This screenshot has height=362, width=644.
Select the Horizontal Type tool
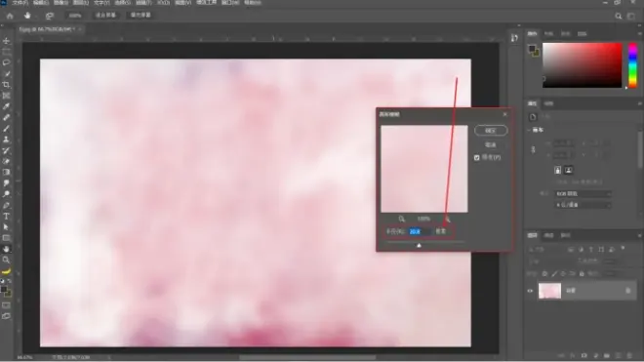(x=6, y=217)
